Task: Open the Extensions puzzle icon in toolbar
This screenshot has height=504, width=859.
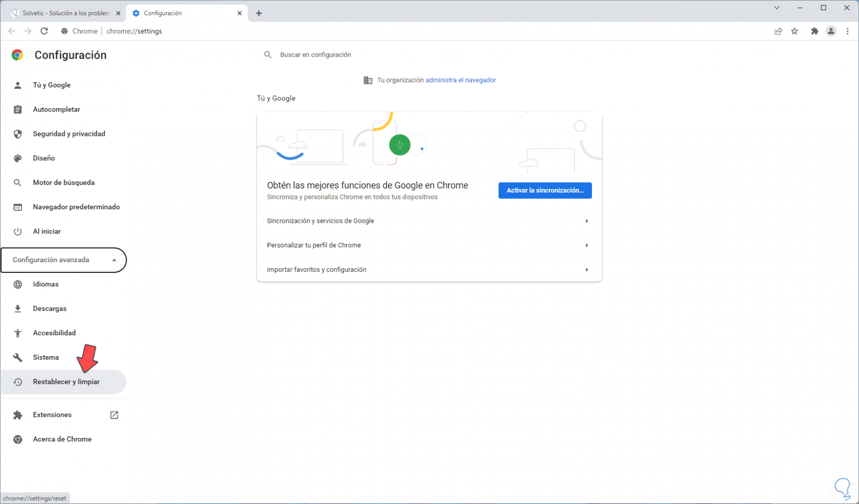Action: tap(815, 31)
